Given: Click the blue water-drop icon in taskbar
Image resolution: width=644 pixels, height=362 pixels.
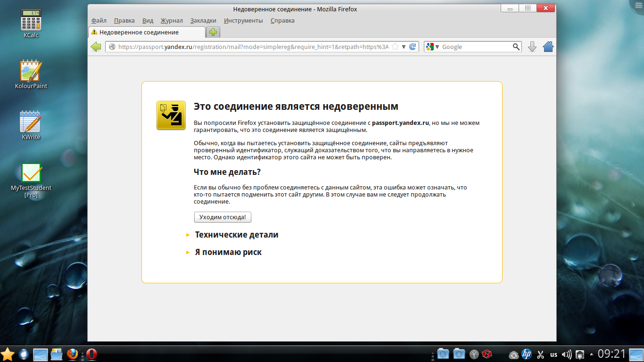Looking at the screenshot, I should tap(24, 354).
